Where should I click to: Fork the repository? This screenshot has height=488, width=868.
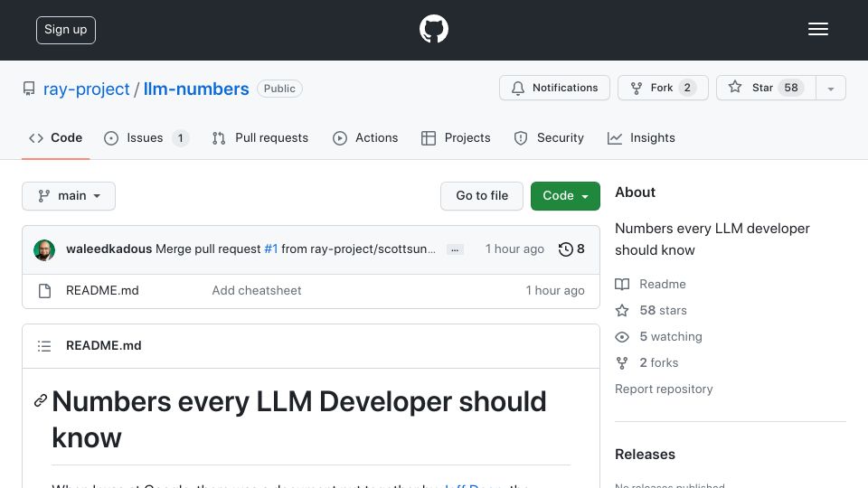663,88
